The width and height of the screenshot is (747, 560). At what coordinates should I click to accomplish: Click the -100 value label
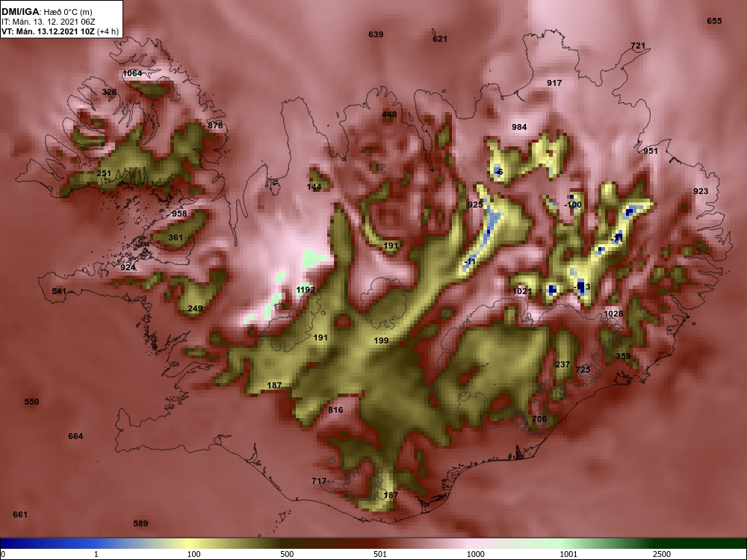pos(573,205)
